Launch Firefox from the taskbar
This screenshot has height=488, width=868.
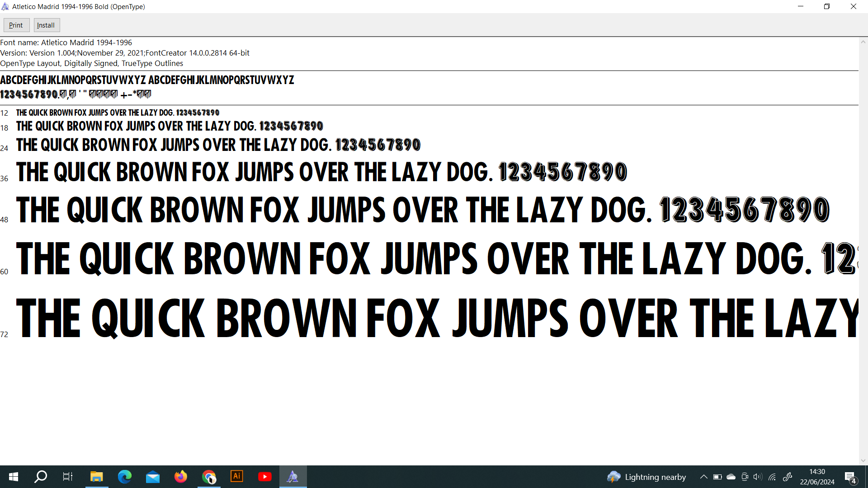click(x=180, y=477)
